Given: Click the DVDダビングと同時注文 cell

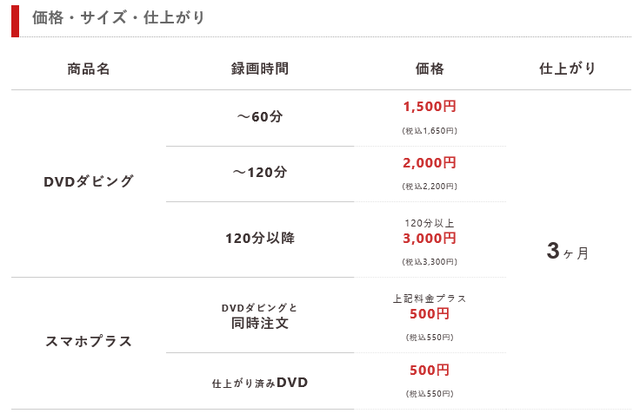Looking at the screenshot, I should [260, 316].
